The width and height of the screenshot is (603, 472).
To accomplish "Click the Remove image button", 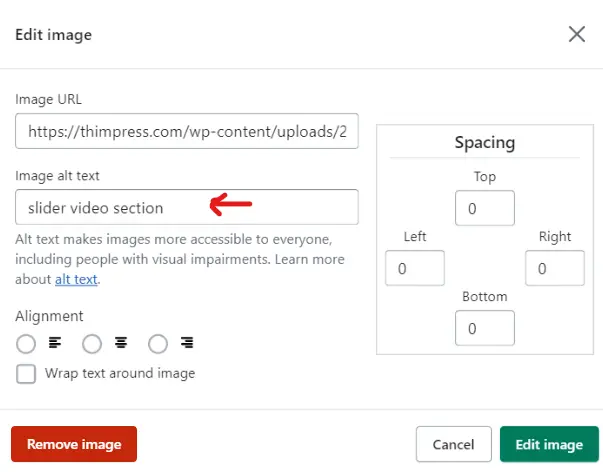I will [x=74, y=444].
